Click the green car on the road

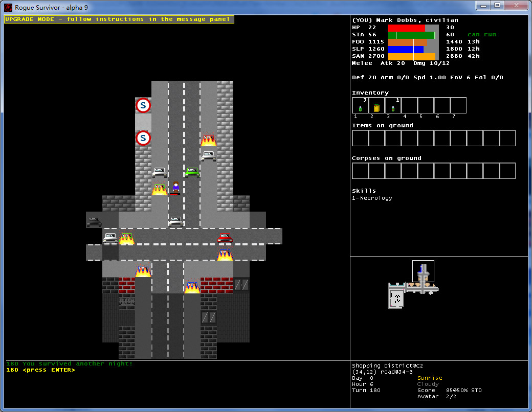tap(192, 172)
